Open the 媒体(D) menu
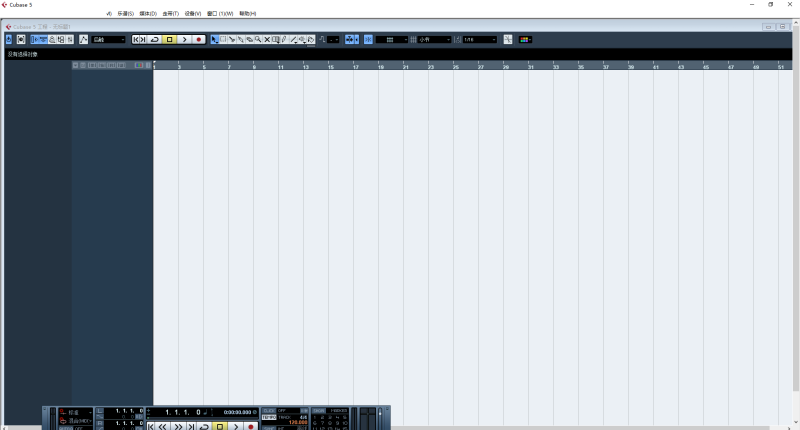This screenshot has height=430, width=800. point(148,14)
